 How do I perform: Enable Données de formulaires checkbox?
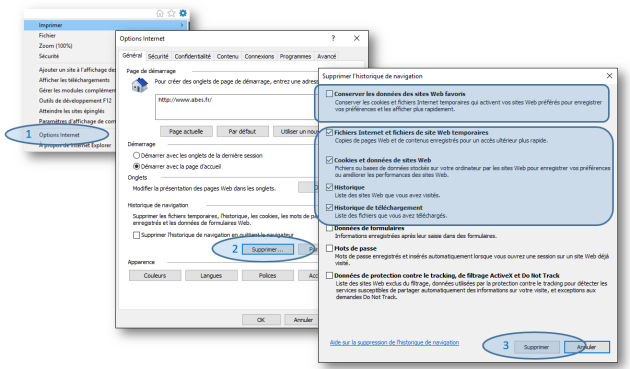[329, 228]
